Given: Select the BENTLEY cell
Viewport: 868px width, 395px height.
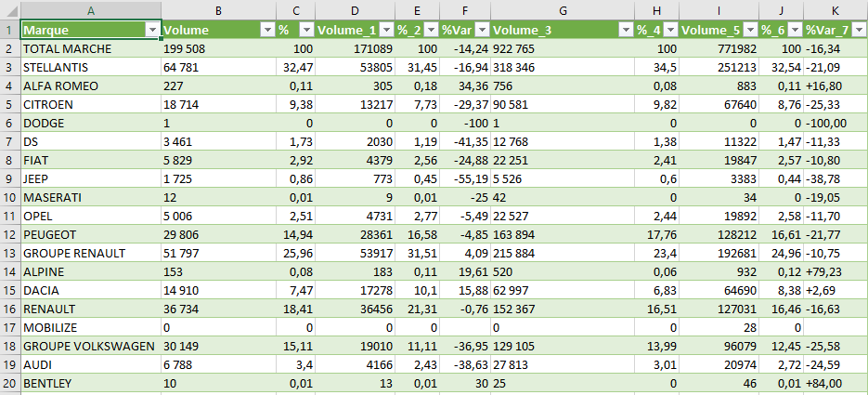Looking at the screenshot, I should (91, 383).
